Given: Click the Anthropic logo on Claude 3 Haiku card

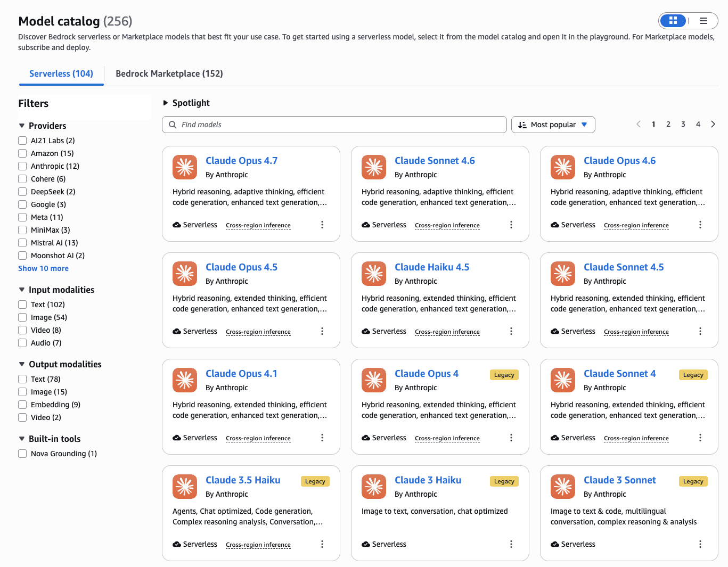Looking at the screenshot, I should pos(374,487).
